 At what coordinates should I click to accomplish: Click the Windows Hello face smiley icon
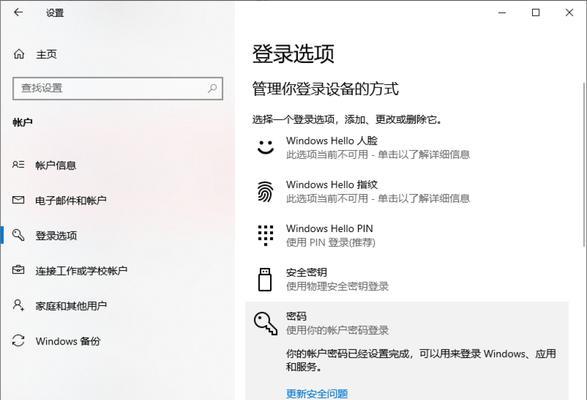pyautogui.click(x=265, y=147)
